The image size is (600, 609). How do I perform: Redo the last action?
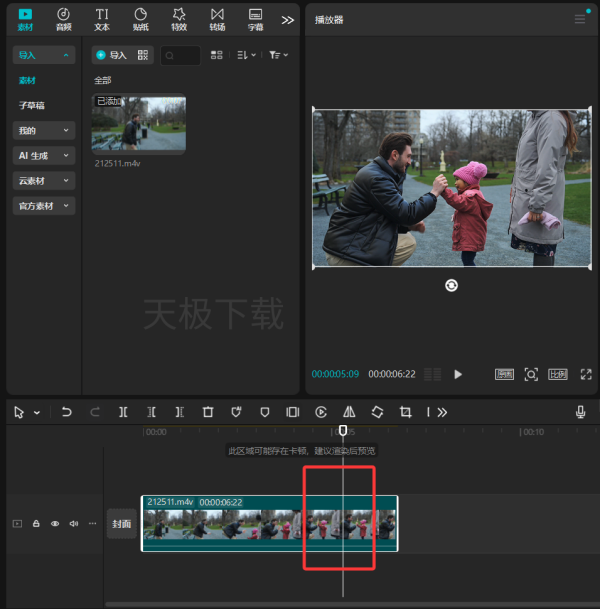[x=95, y=412]
